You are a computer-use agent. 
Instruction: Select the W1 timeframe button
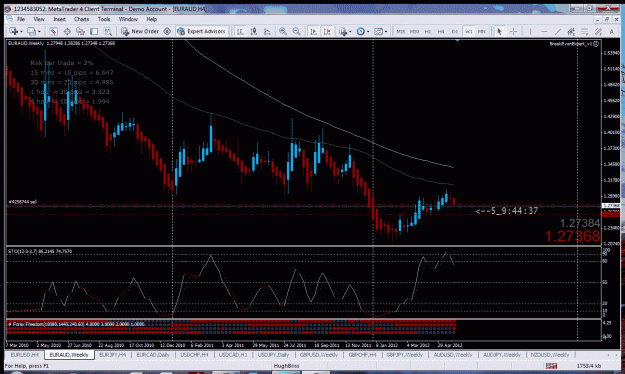pos(468,31)
